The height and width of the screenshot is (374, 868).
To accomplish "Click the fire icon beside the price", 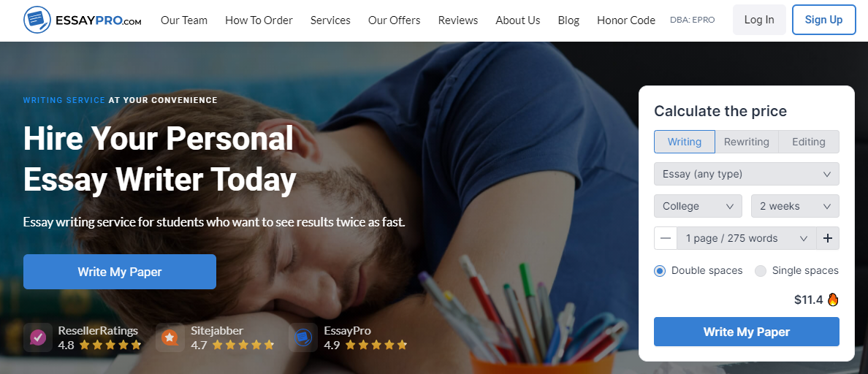I will [833, 300].
